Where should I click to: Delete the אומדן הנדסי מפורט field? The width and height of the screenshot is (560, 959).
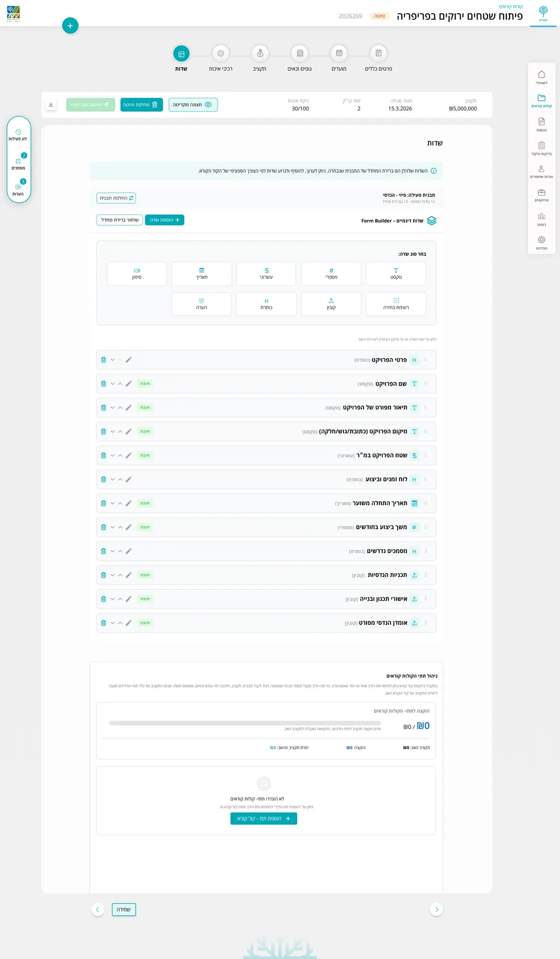click(x=103, y=623)
